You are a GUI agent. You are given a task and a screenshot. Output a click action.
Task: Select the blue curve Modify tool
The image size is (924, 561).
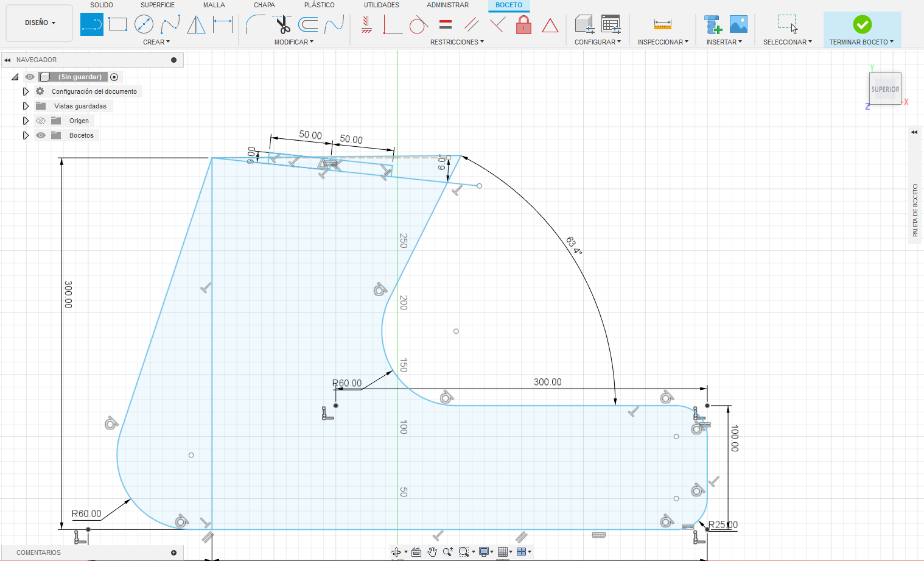pos(334,24)
